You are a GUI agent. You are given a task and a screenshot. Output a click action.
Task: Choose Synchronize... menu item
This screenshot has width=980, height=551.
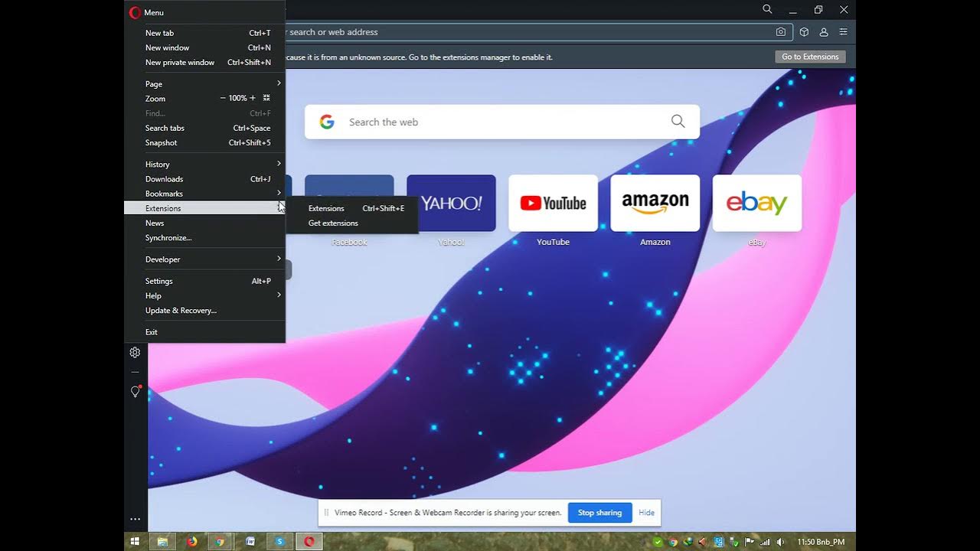click(x=204, y=237)
